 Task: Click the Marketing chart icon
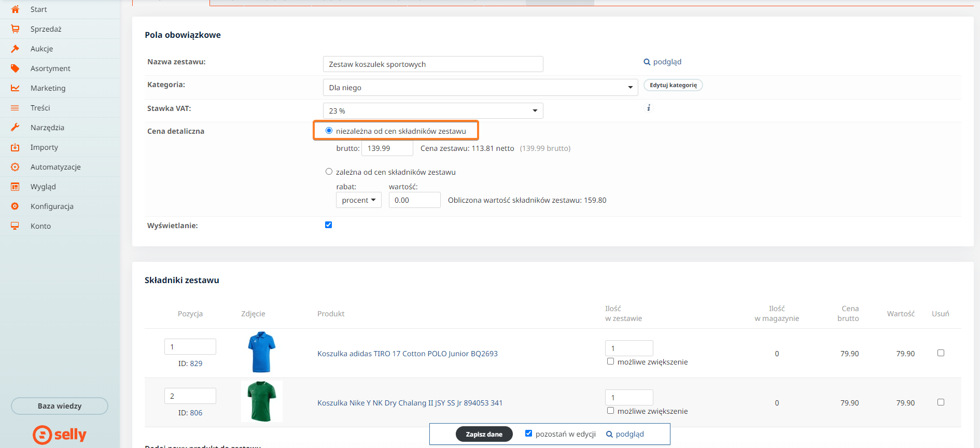pos(15,88)
